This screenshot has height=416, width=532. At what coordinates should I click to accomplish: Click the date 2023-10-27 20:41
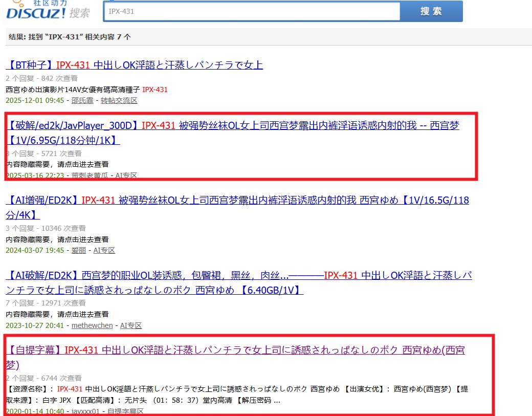click(x=35, y=325)
